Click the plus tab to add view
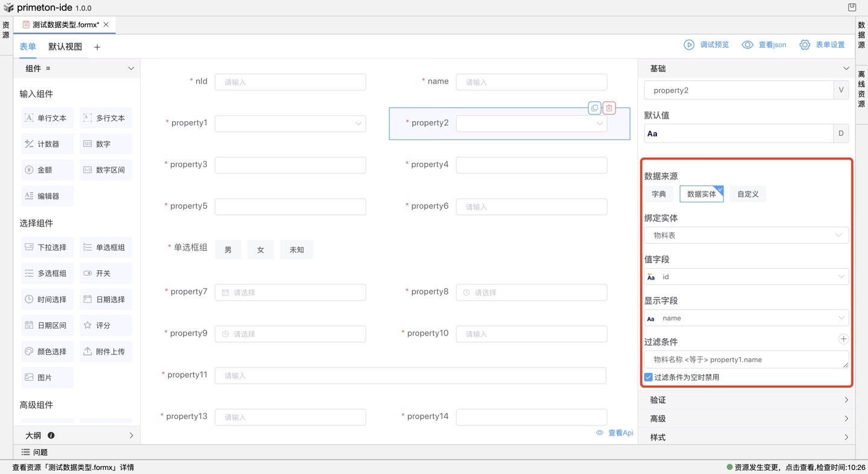 pyautogui.click(x=97, y=47)
